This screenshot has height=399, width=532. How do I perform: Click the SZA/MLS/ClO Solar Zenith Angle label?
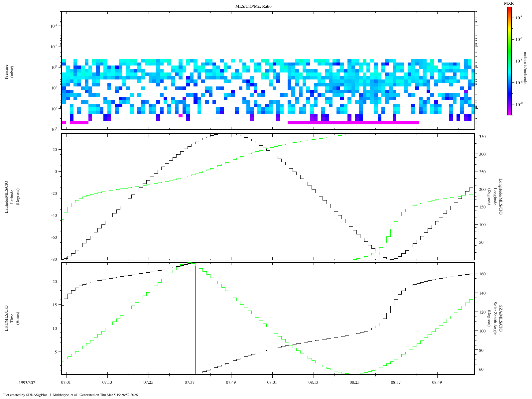pyautogui.click(x=501, y=318)
